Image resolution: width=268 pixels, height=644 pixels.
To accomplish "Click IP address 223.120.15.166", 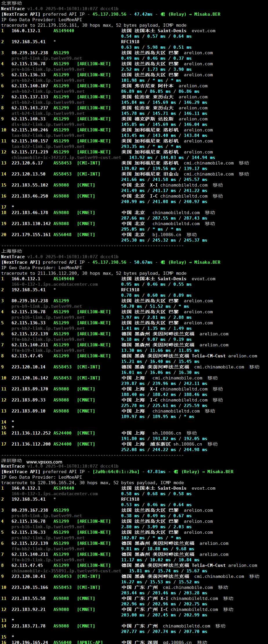I will [30, 587].
